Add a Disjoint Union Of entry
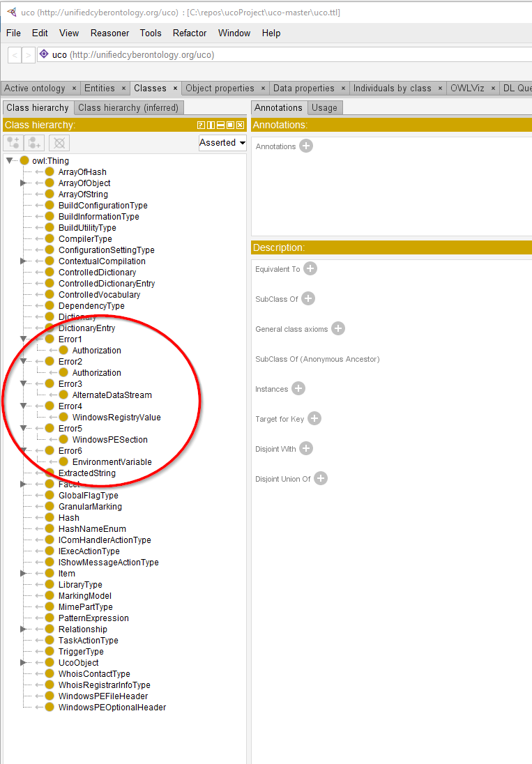The width and height of the screenshot is (532, 764). point(321,478)
